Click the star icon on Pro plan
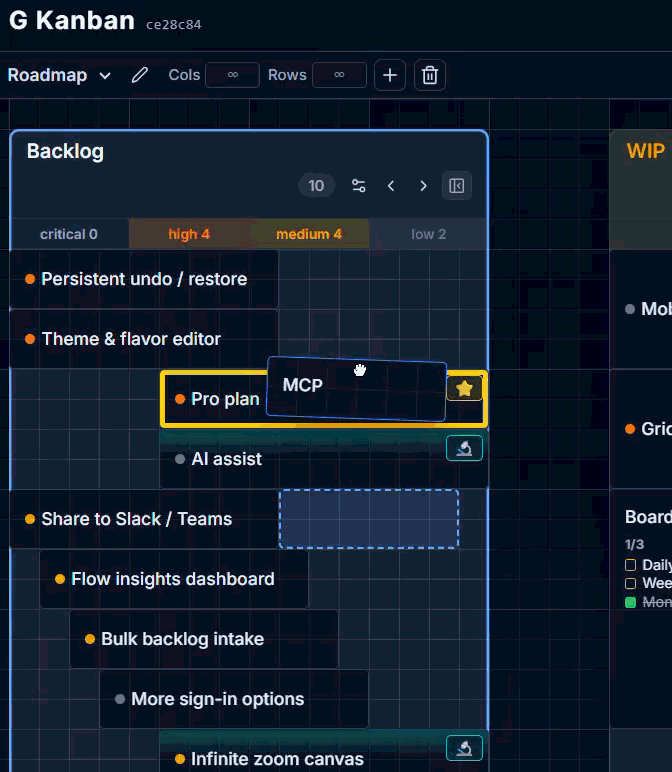 coord(464,388)
